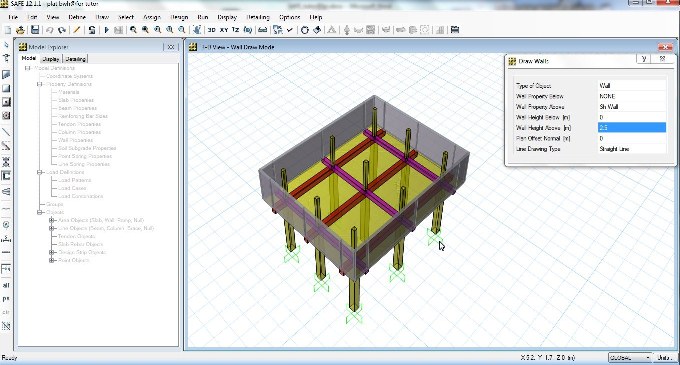Select 'Beam Properties' in the tree
680x365 pixels.
77,108
